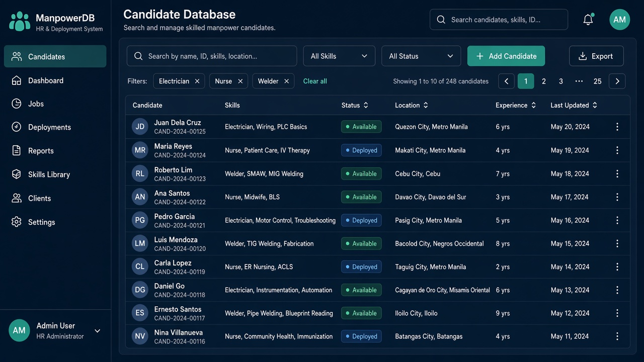Open row actions for Juan Dela Cruz
Screen dimensions: 644x362
(x=617, y=127)
